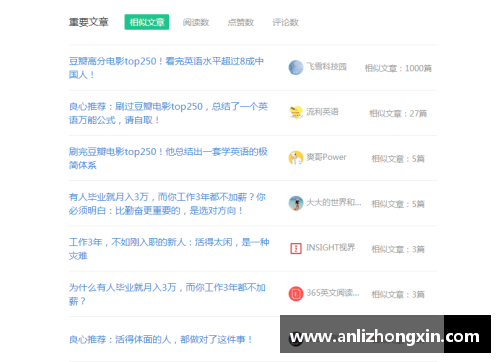Open article 刷完豆瓣电影top250！他总结出一套学英语的极简体系

168,158
